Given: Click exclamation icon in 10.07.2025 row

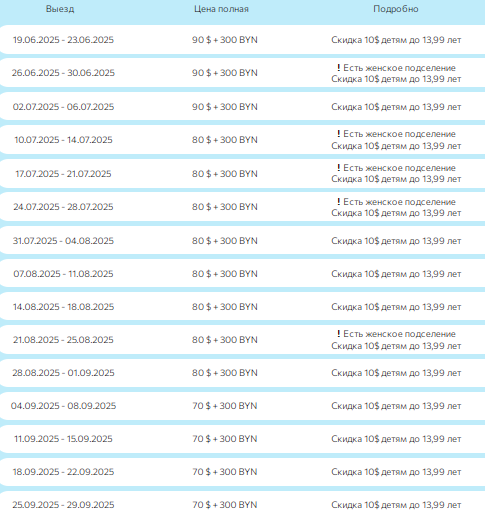Looking at the screenshot, I should pos(338,134).
